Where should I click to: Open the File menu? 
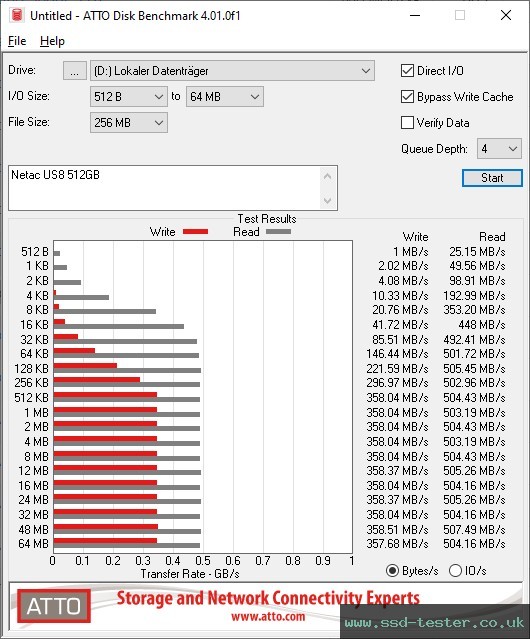point(17,41)
